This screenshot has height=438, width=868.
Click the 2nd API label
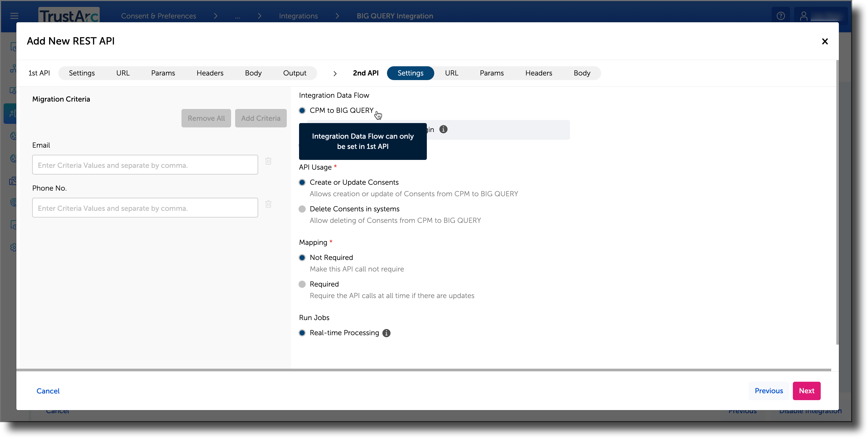point(366,73)
